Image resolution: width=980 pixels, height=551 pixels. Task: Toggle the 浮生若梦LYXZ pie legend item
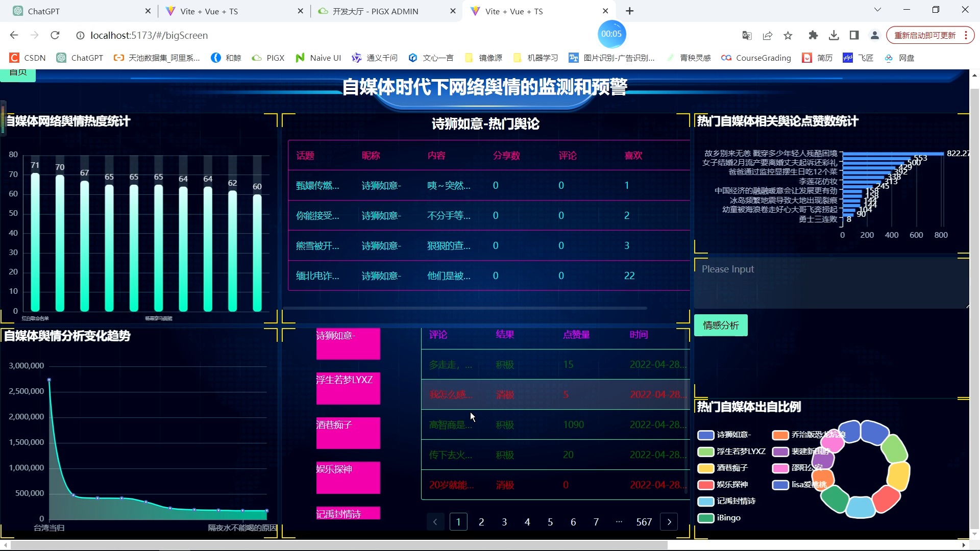pyautogui.click(x=732, y=452)
